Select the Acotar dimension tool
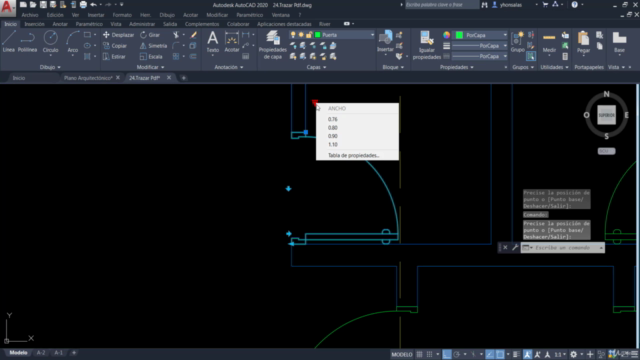This screenshot has width=640, height=360. tap(231, 42)
